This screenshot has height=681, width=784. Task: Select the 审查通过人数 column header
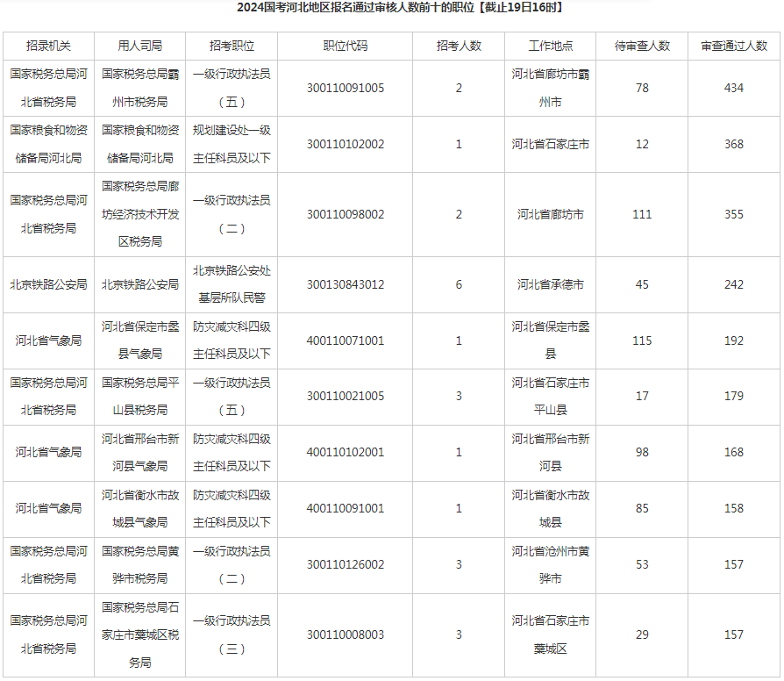click(733, 46)
